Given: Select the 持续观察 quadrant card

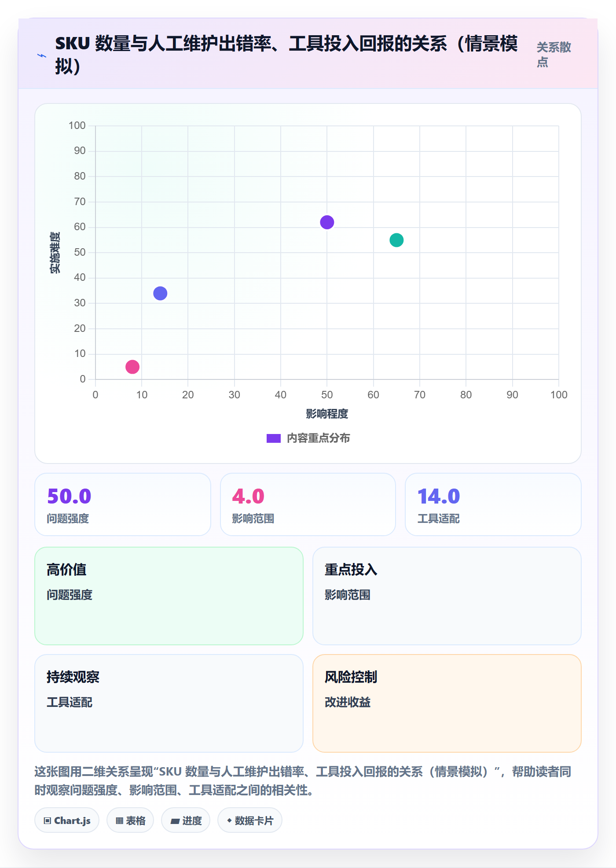Looking at the screenshot, I should tap(169, 703).
